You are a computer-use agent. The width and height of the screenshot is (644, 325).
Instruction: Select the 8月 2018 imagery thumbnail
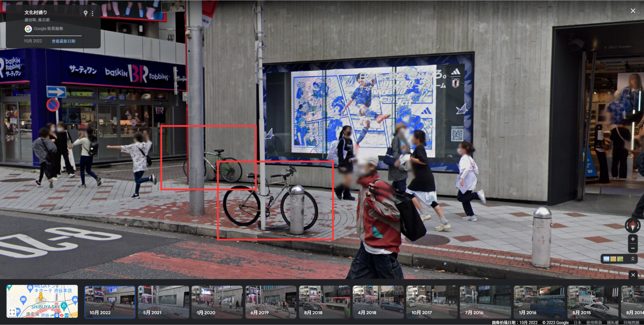(x=325, y=302)
